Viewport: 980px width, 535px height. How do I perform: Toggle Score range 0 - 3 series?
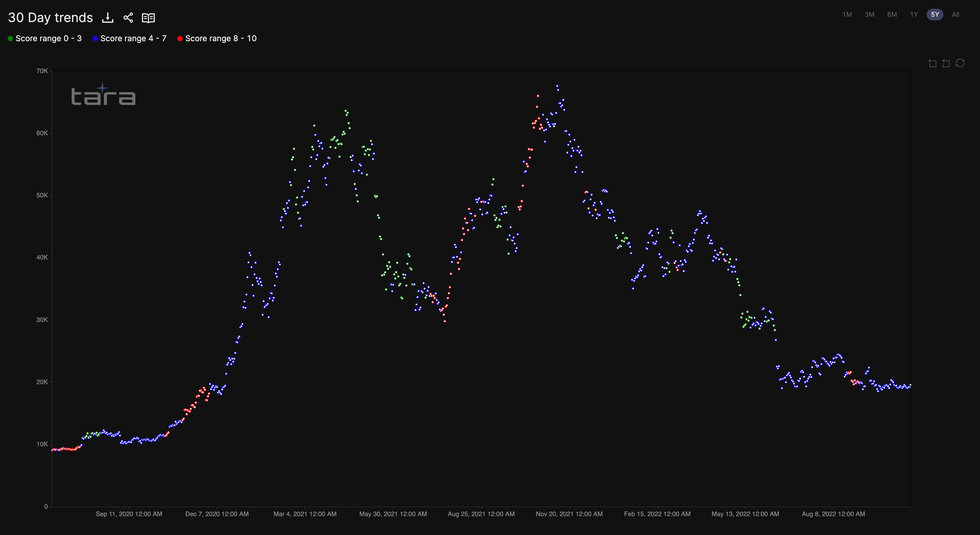click(x=48, y=39)
